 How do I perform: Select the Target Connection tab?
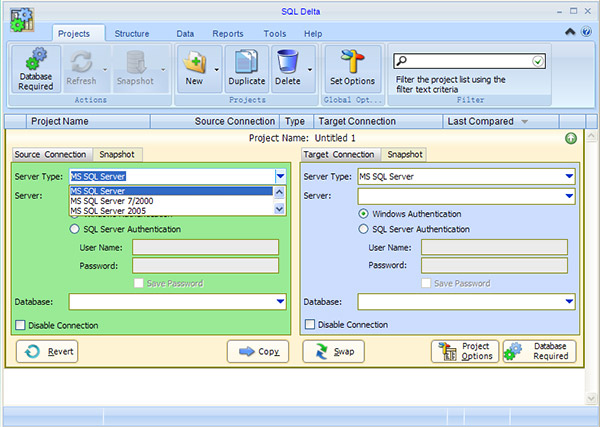point(339,155)
